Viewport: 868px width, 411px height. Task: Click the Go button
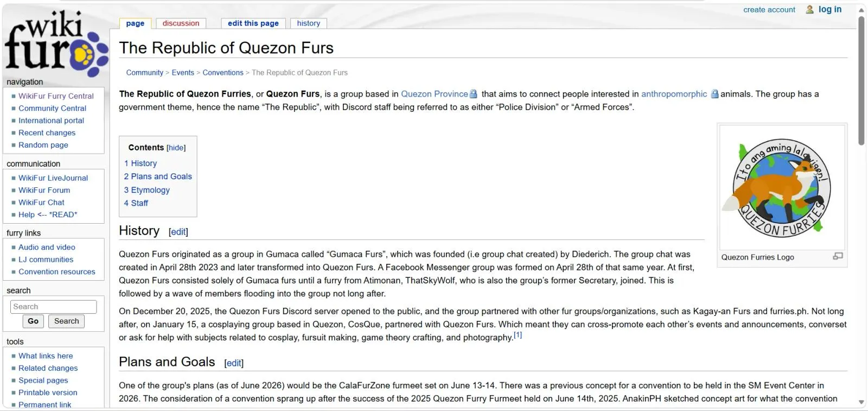33,321
